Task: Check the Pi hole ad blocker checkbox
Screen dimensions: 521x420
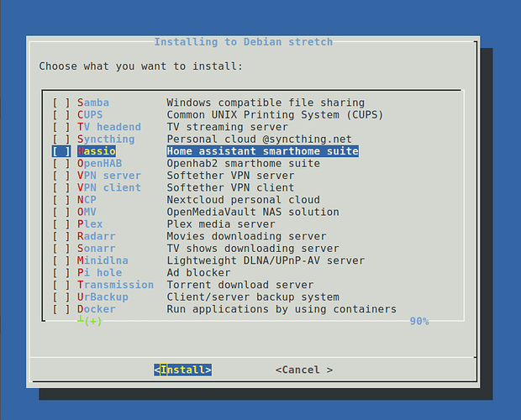Action: click(x=61, y=273)
